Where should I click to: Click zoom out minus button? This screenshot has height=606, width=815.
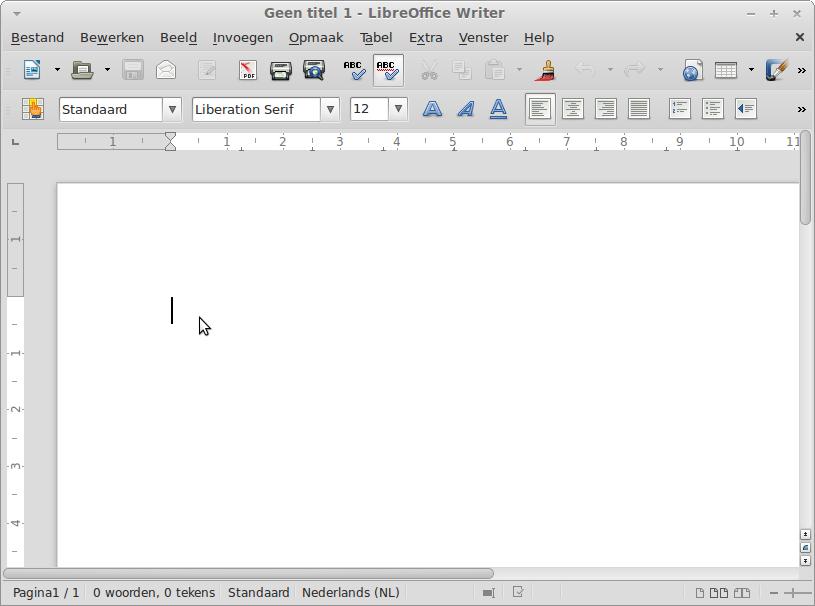[x=774, y=593]
